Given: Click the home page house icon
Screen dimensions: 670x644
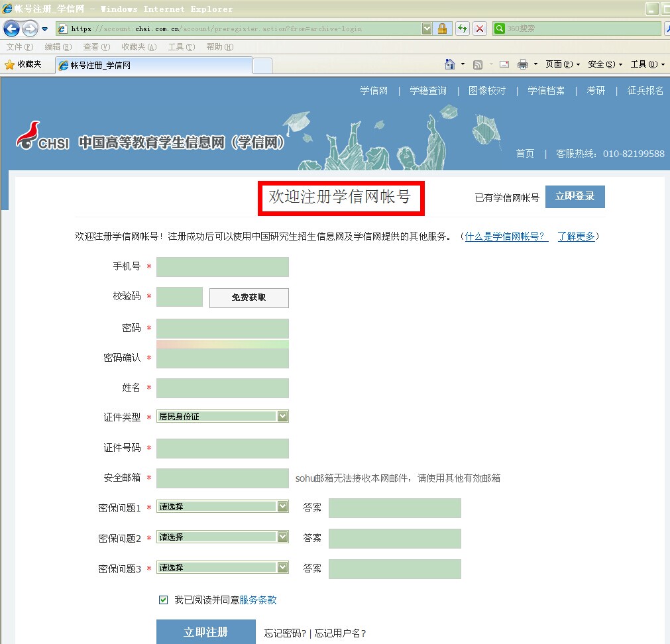Looking at the screenshot, I should [x=449, y=64].
